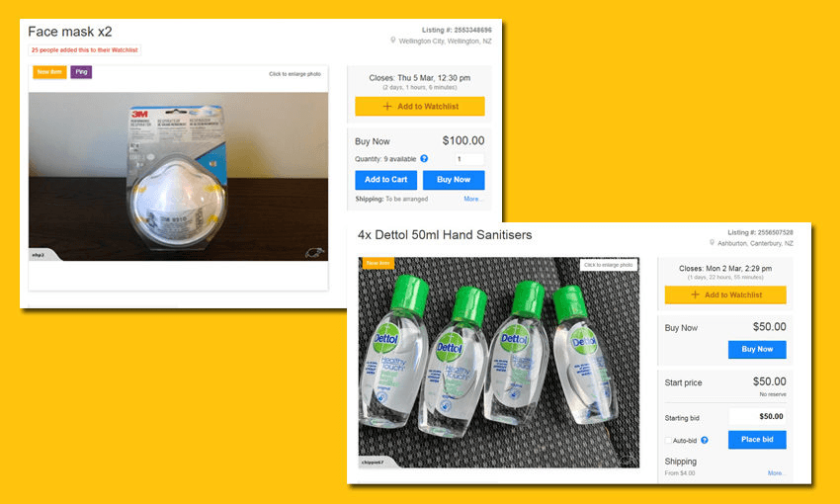
Task: Click Add to Cart for face mask
Action: tap(386, 180)
